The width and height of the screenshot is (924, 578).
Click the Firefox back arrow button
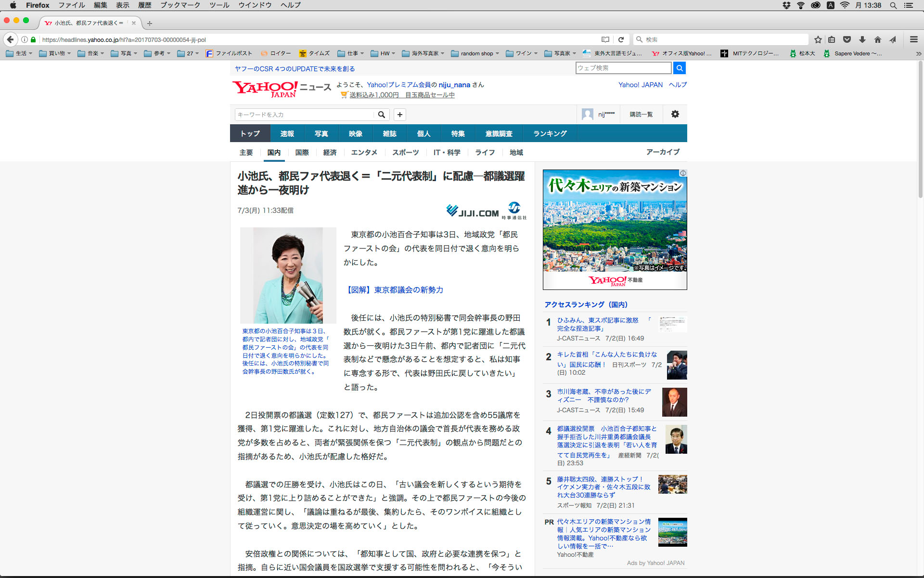[10, 39]
